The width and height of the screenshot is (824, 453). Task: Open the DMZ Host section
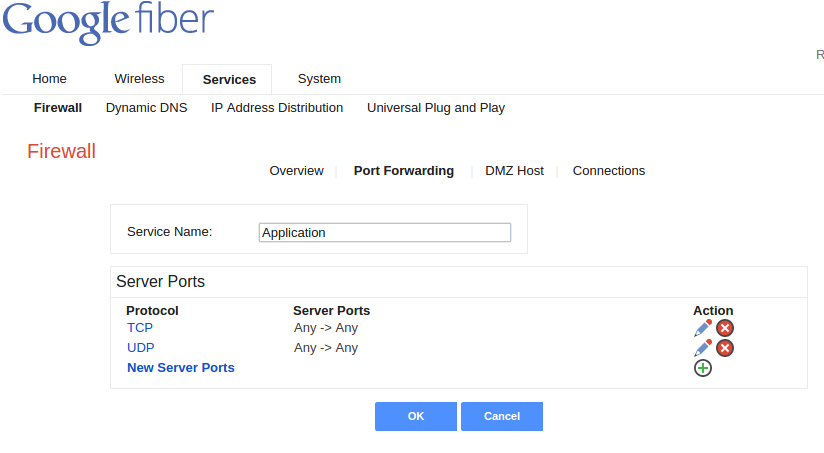514,171
